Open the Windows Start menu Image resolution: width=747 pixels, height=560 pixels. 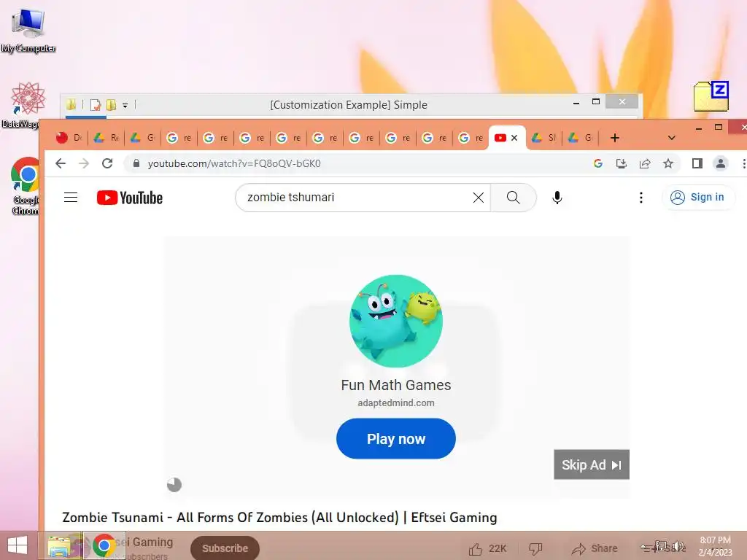(x=18, y=545)
